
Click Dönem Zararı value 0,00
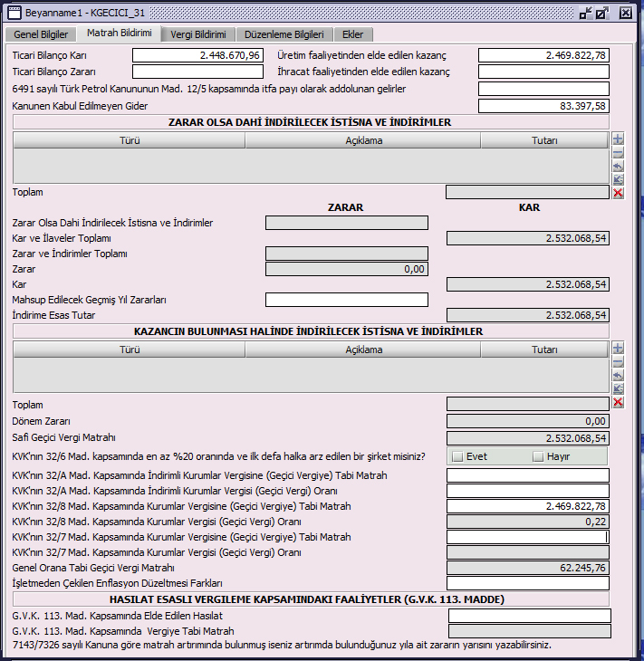[528, 421]
